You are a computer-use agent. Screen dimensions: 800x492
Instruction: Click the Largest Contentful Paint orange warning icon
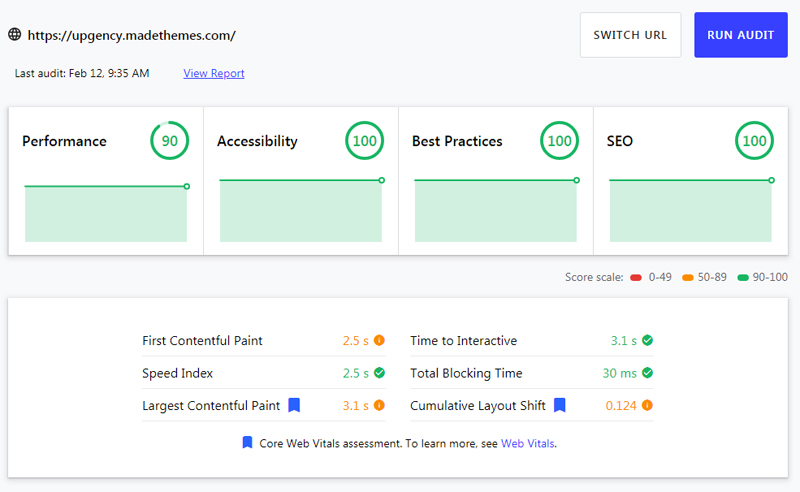click(x=379, y=405)
